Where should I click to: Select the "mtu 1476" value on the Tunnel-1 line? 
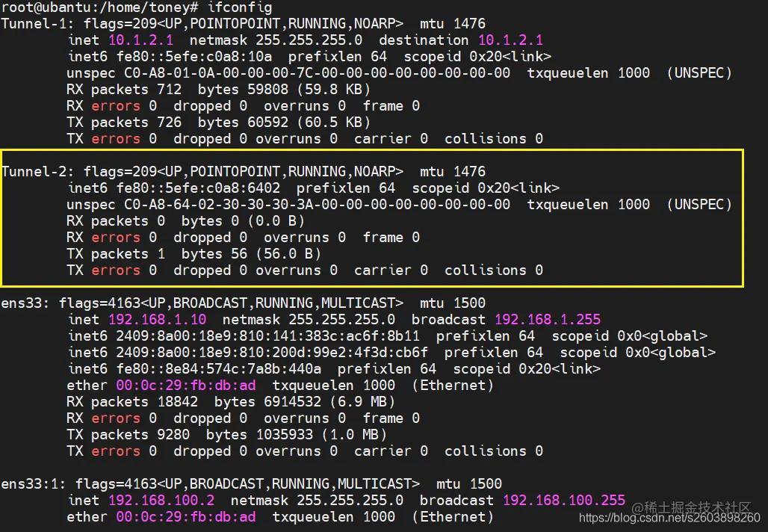pos(453,23)
